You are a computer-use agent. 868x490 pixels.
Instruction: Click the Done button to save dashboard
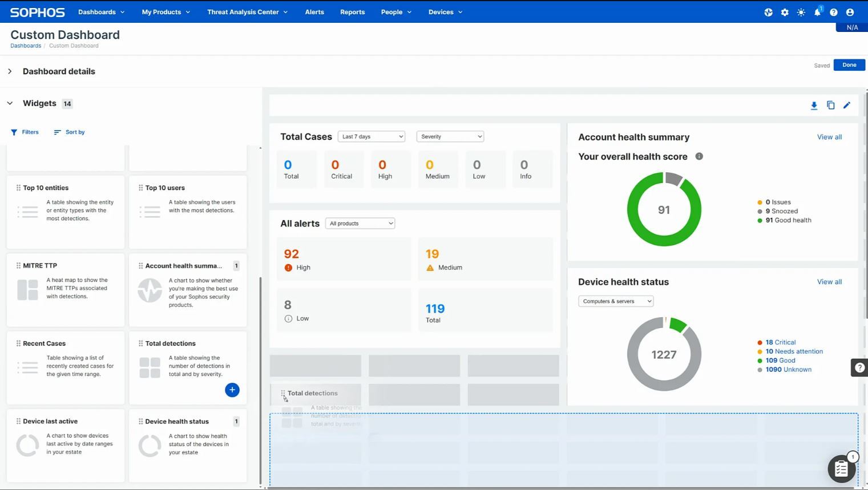point(849,64)
